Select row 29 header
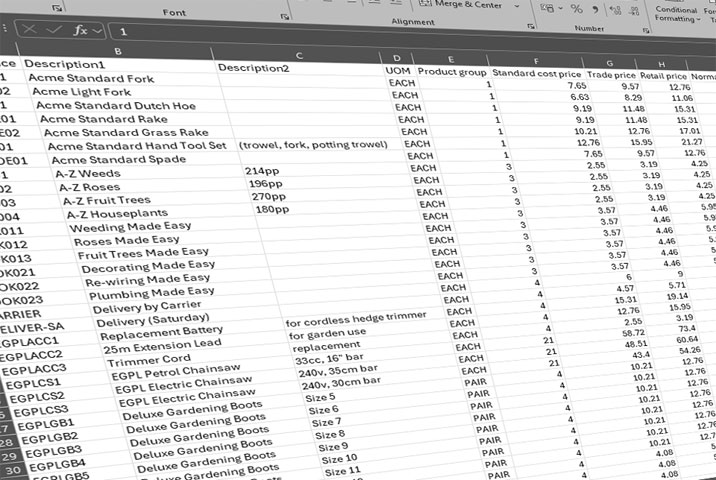 (9, 457)
